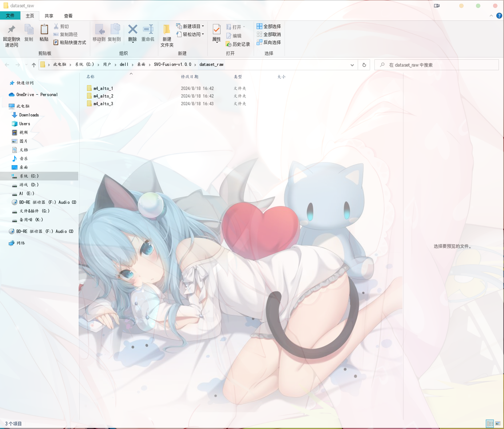
Task: Open drive 文件&插件 (G:) in sidebar
Action: point(31,211)
